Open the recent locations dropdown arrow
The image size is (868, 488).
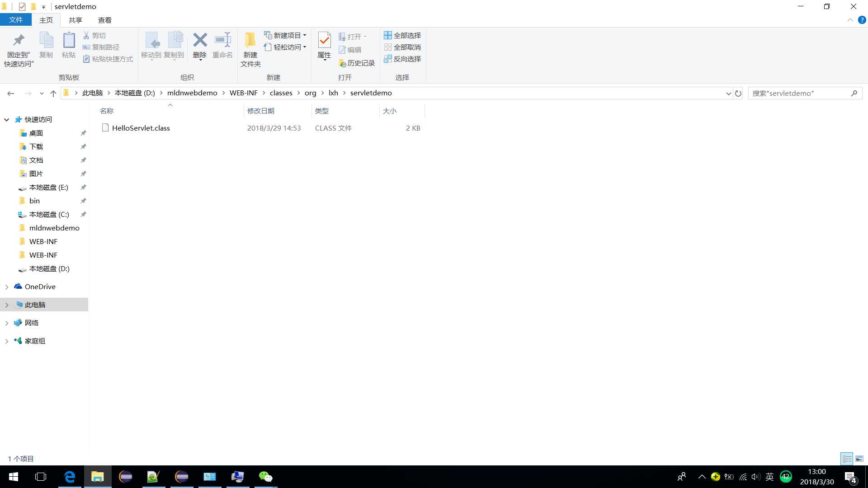[x=42, y=93]
